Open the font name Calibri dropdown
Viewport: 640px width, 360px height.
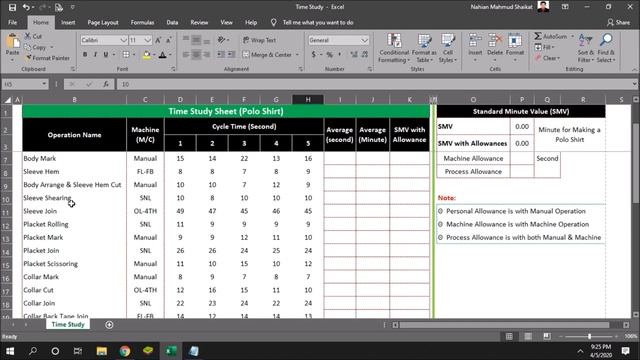(x=123, y=40)
